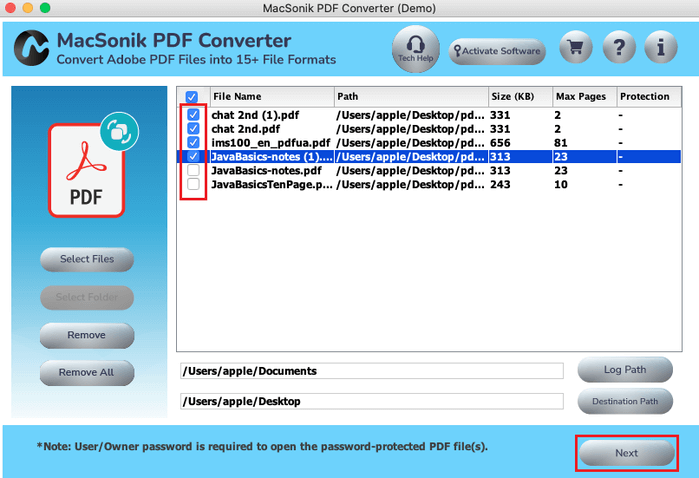Click max pages value 10
The width and height of the screenshot is (699, 478).
pyautogui.click(x=561, y=184)
